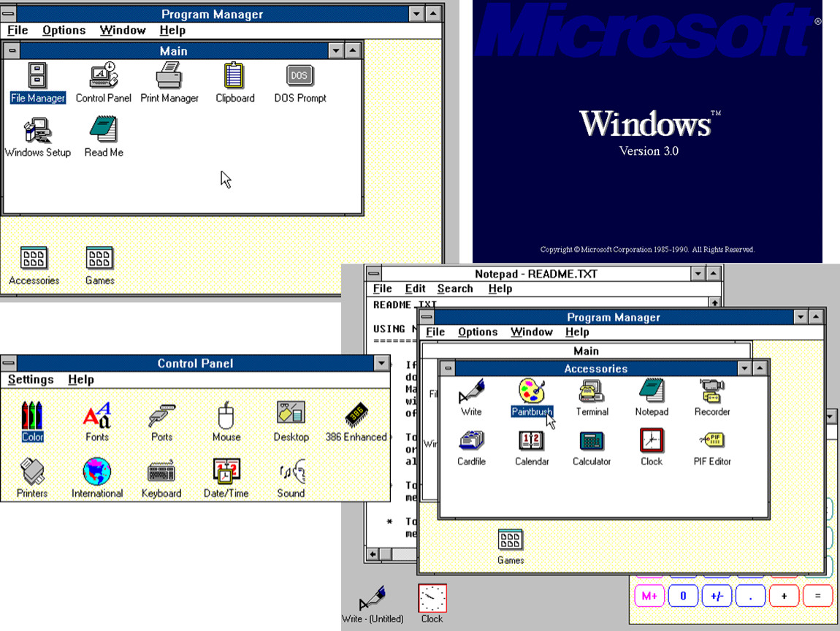
Task: Open File menu in top-left Program Manager
Action: click(x=18, y=30)
